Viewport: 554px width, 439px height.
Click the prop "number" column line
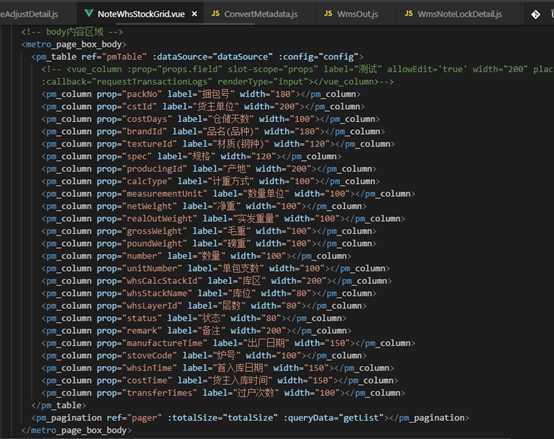tap(196, 256)
